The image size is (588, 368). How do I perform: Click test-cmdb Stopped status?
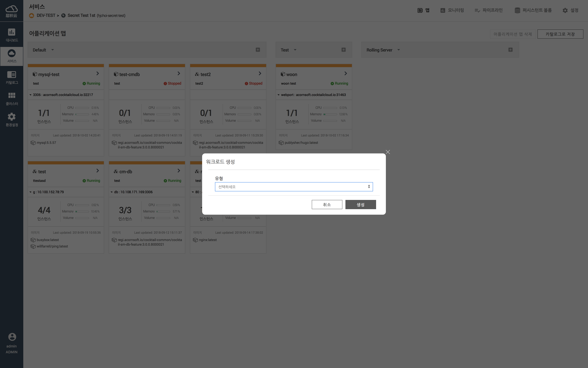(173, 83)
